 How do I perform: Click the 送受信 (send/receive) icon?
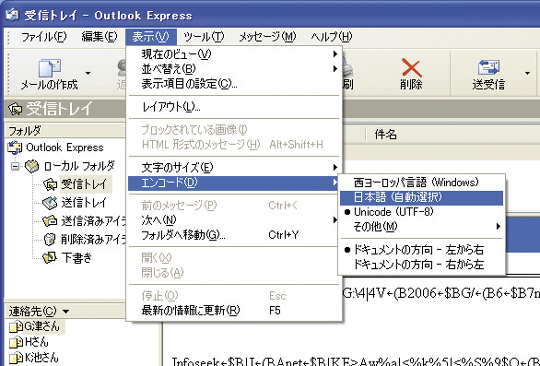point(488,67)
